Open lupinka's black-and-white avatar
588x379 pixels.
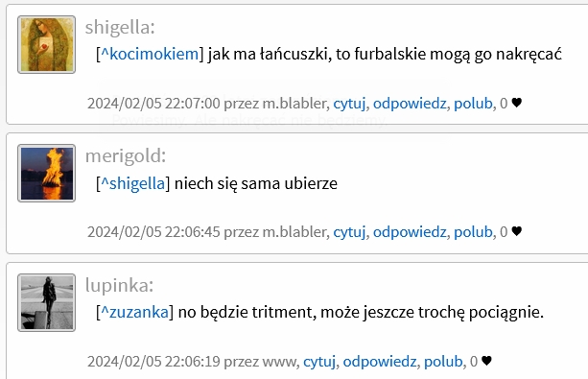[46, 302]
